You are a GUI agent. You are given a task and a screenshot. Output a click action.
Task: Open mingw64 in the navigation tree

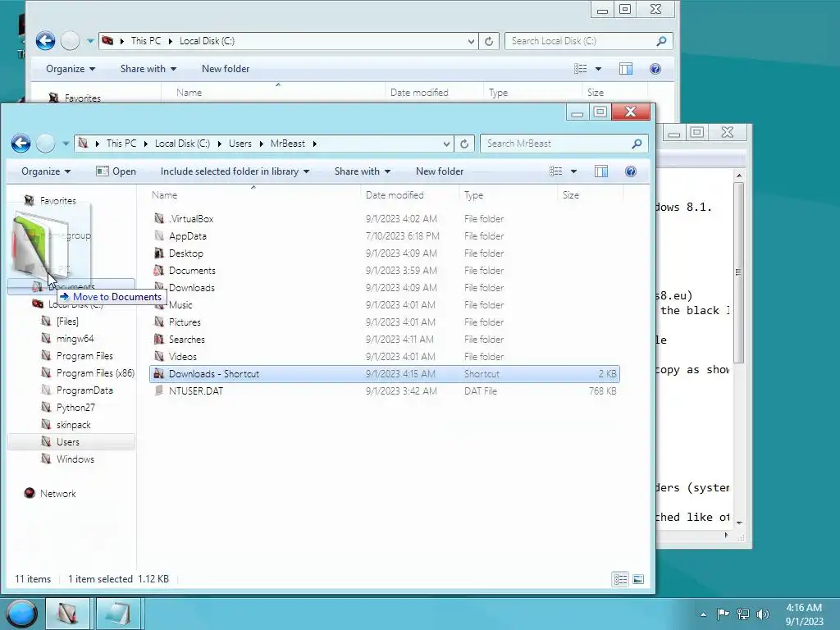coord(75,339)
